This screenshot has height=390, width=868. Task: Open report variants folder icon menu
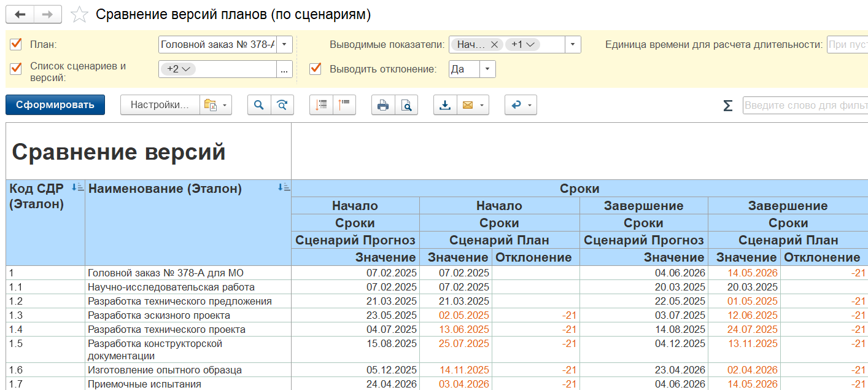tap(215, 105)
